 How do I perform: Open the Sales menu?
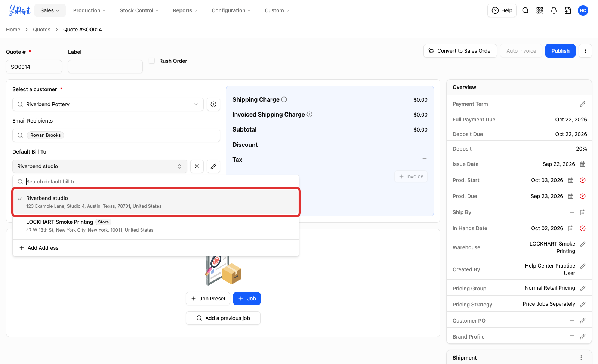50,10
